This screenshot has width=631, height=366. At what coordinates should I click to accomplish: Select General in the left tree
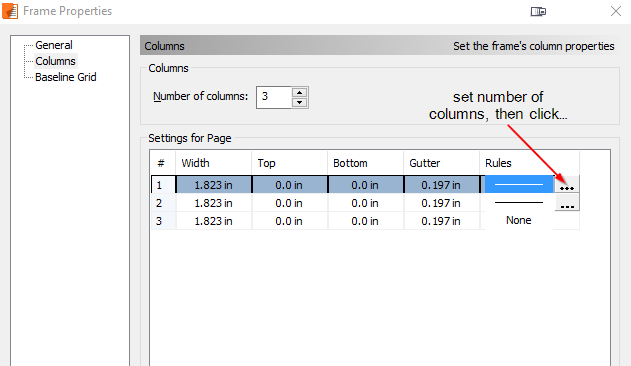pos(54,45)
